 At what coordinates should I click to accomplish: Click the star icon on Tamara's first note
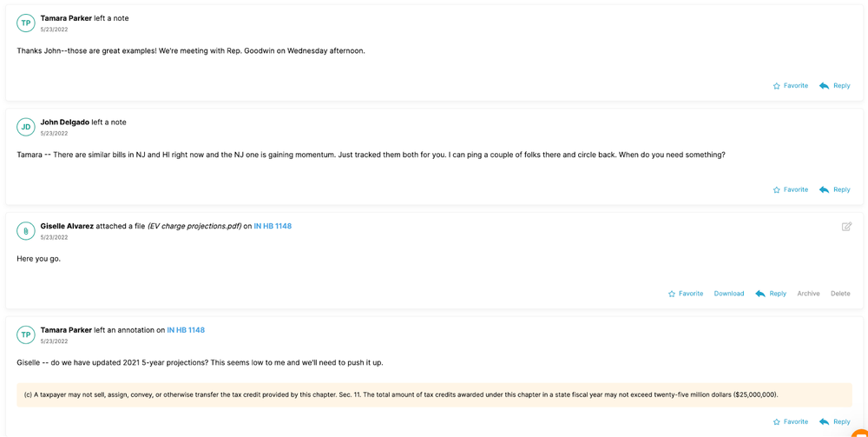tap(776, 86)
